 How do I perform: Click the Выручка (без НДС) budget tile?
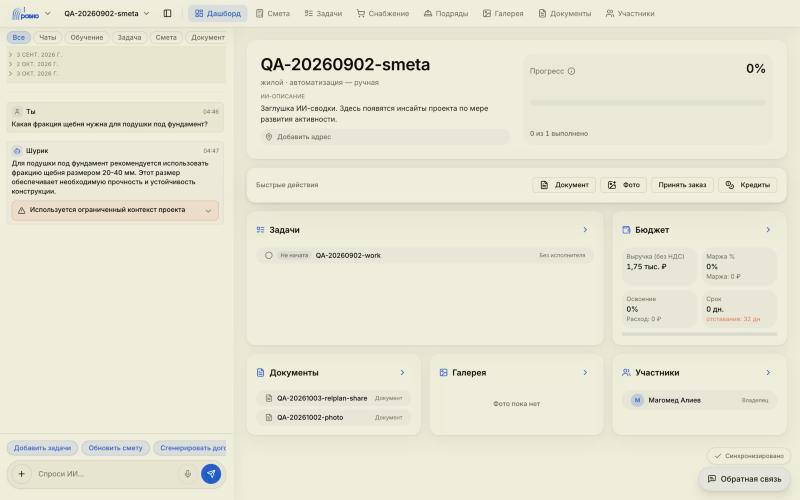659,266
